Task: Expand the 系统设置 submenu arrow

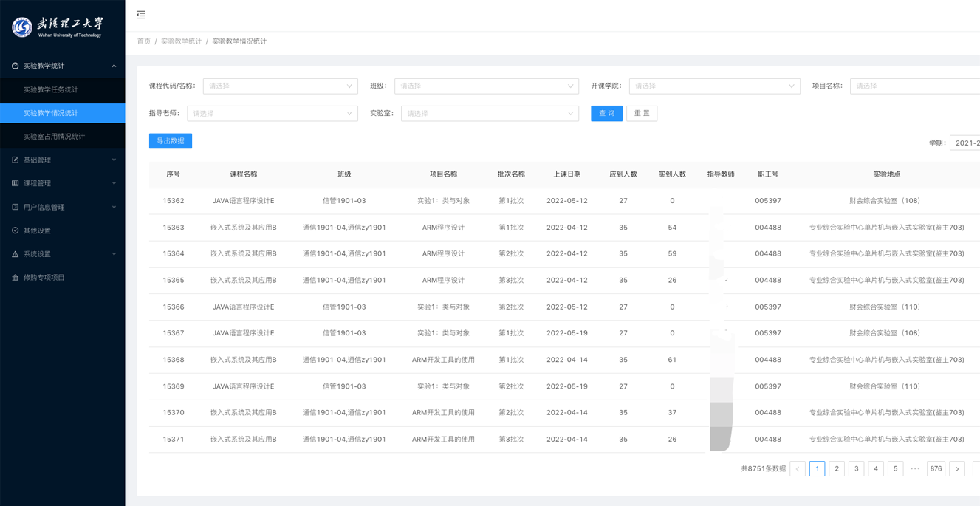Action: point(114,254)
